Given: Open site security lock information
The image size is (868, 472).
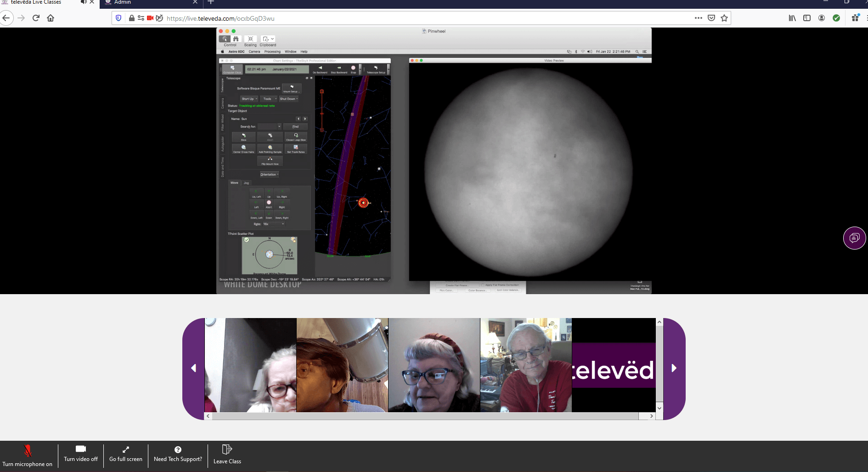Looking at the screenshot, I should coord(132,18).
